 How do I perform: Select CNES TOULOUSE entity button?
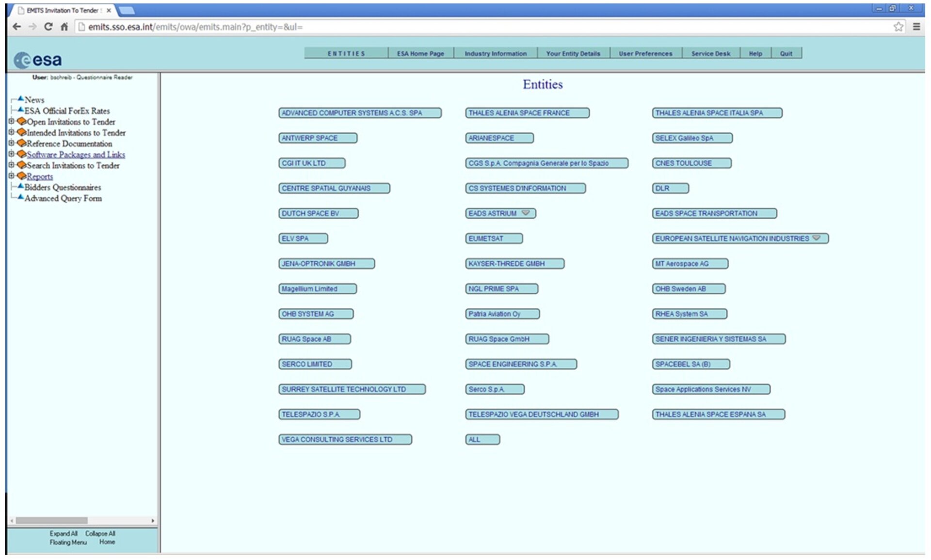(691, 163)
